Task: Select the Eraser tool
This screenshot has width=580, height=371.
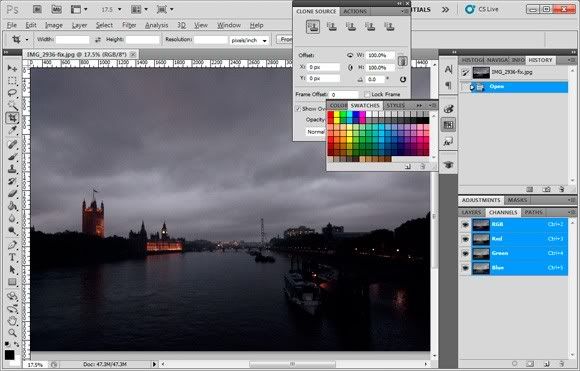Action: coord(12,193)
